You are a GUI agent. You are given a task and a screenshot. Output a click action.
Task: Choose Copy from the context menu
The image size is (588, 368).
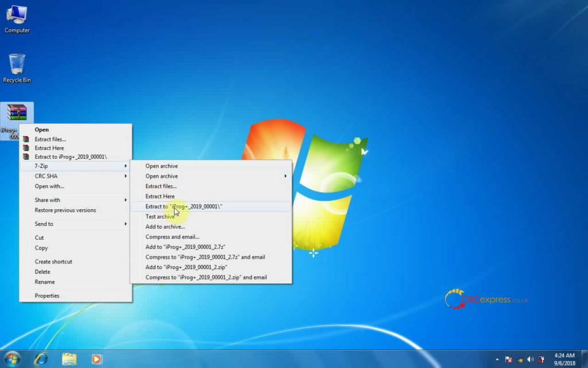(76, 248)
